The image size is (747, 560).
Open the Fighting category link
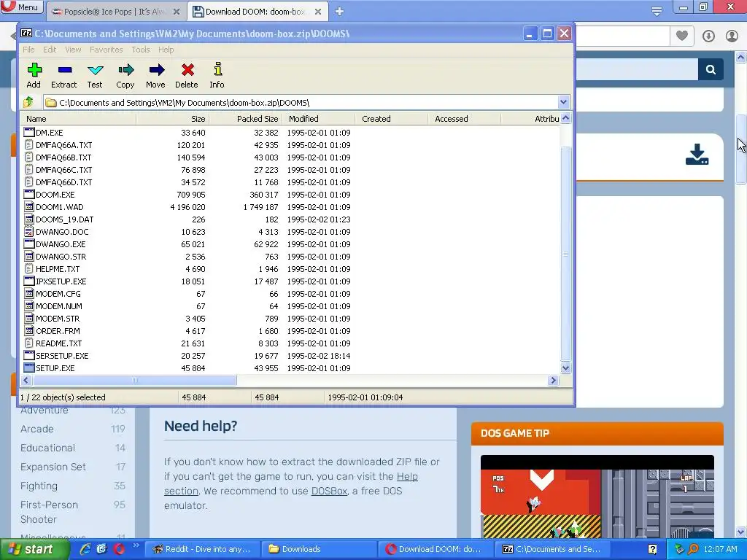[39, 486]
